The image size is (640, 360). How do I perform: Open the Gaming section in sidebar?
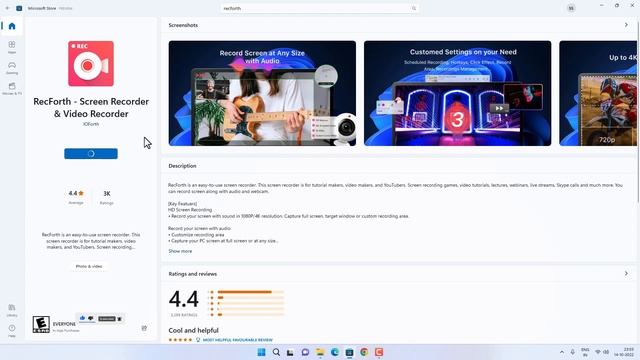[12, 68]
